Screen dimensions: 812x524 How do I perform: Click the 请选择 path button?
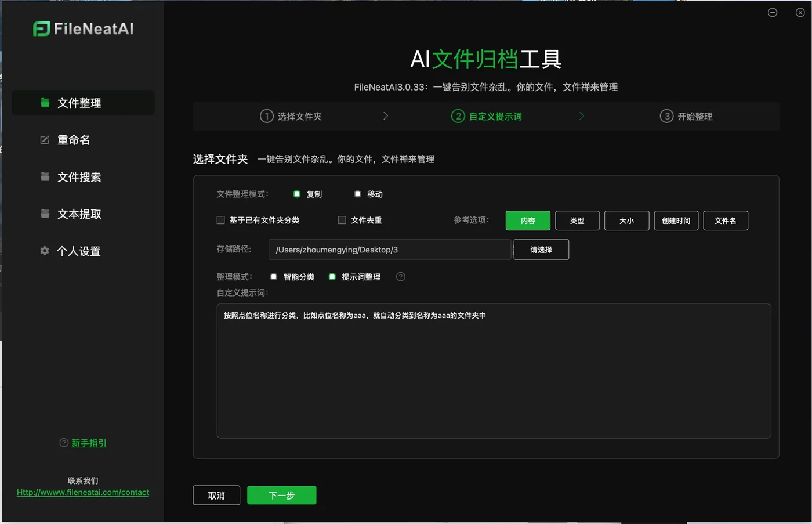pos(541,250)
